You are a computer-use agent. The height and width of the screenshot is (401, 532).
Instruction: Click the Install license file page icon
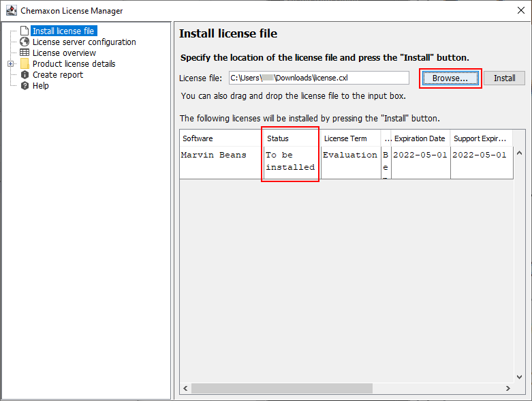pos(25,31)
